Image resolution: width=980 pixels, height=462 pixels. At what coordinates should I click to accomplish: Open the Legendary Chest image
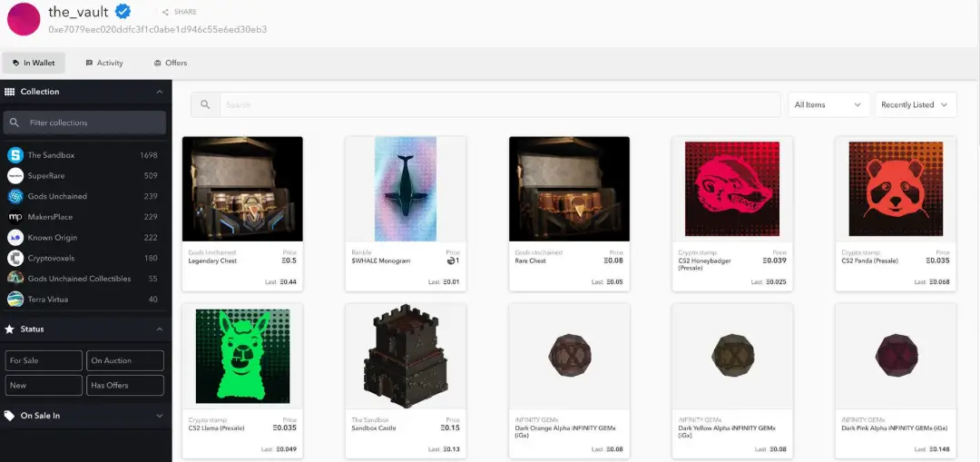click(242, 189)
